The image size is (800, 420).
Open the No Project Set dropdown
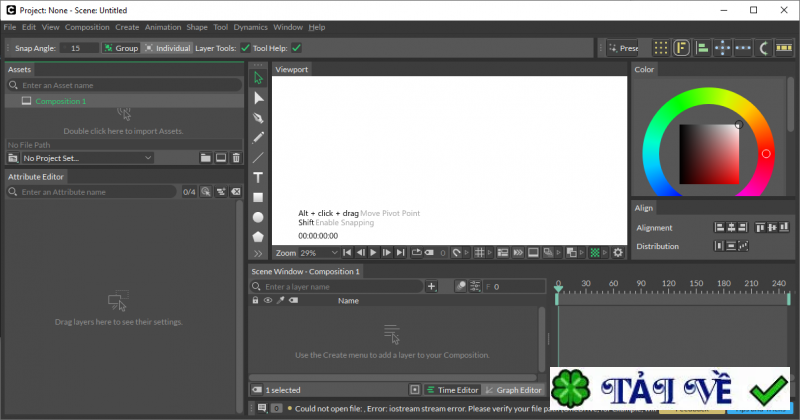(x=85, y=158)
